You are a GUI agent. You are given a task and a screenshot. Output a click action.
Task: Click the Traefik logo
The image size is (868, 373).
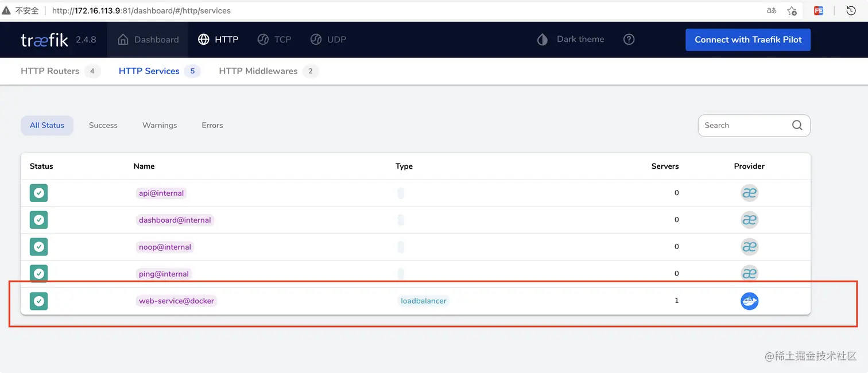[45, 40]
